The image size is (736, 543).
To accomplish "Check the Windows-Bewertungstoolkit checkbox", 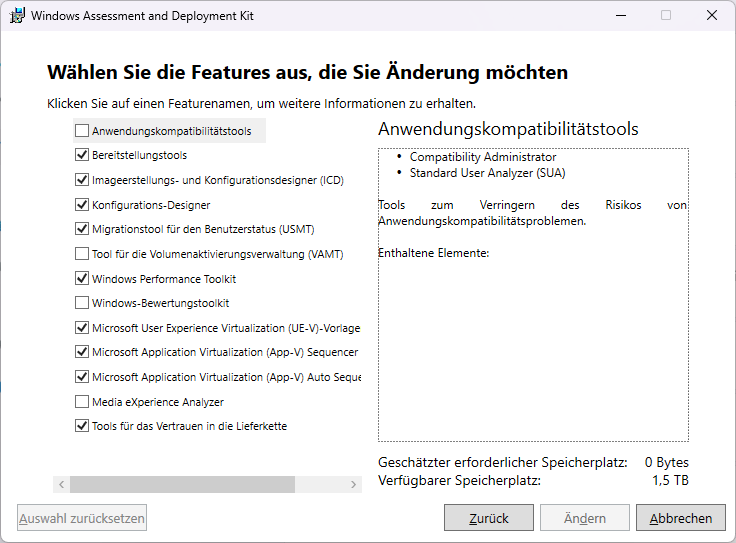I will click(81, 303).
